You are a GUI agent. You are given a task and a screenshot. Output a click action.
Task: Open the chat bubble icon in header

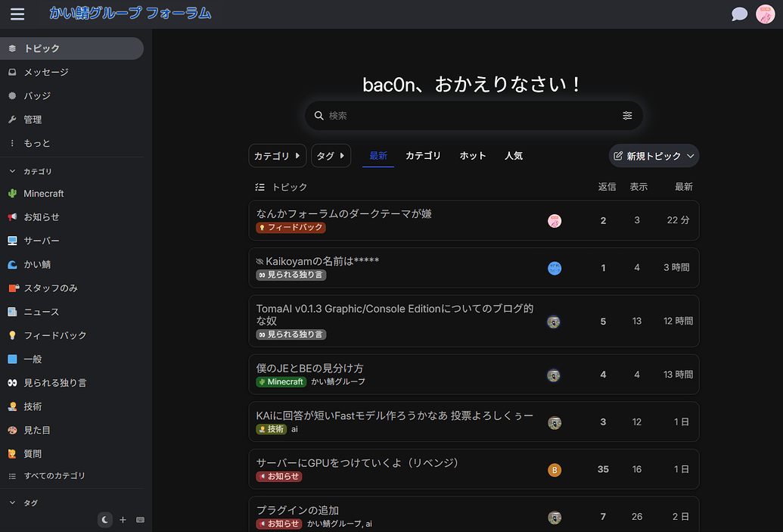tap(739, 14)
